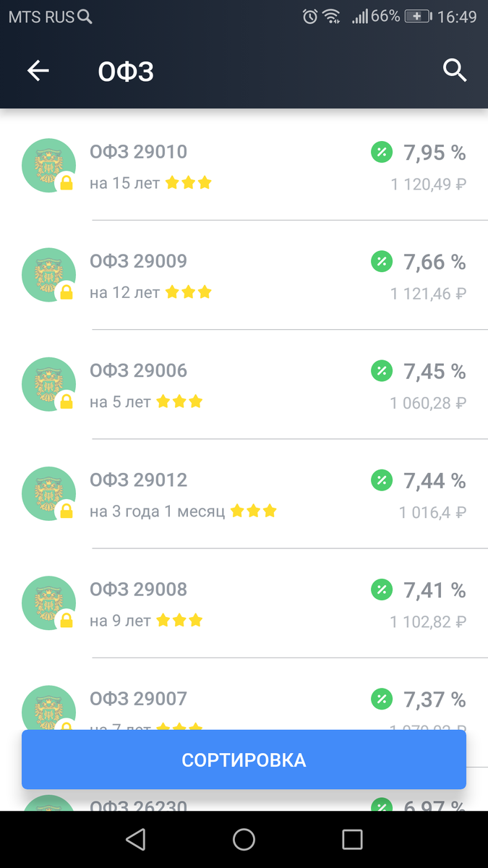Open search using the magnifier icon
This screenshot has height=868, width=488.
(x=455, y=70)
